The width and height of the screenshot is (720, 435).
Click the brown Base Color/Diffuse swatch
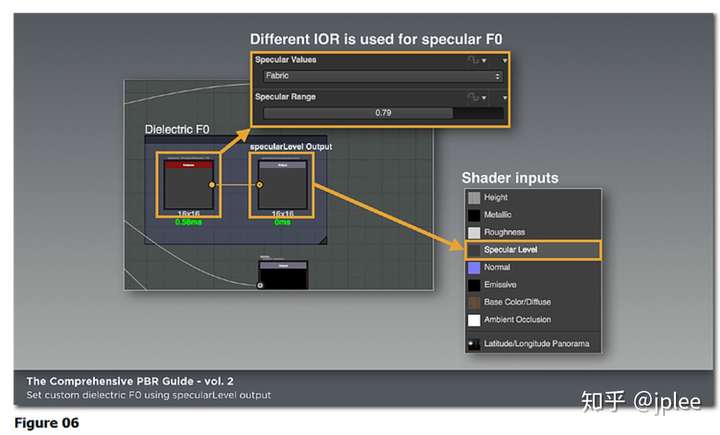tap(474, 302)
